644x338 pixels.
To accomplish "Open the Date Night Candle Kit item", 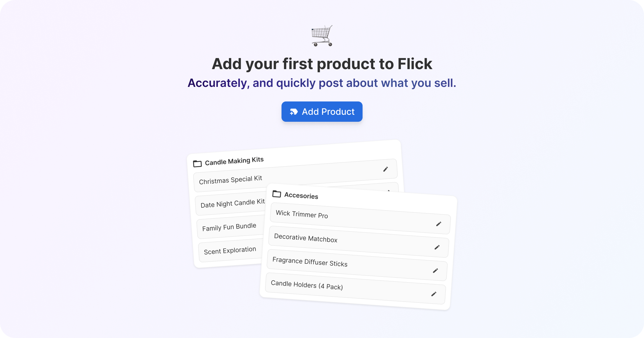I will coord(233,203).
